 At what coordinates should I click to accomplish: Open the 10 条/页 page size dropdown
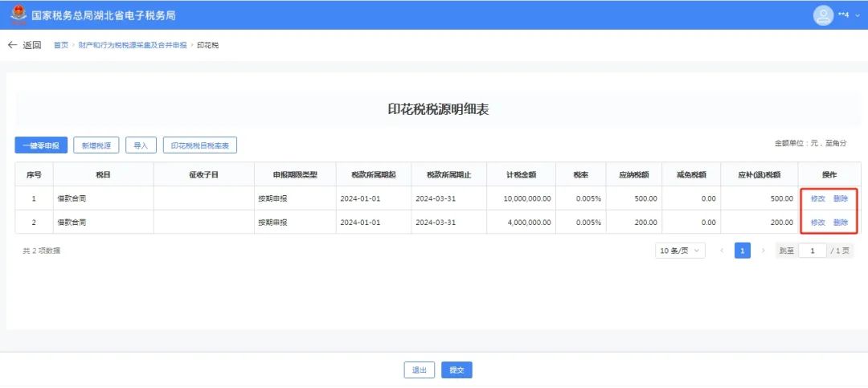(680, 251)
